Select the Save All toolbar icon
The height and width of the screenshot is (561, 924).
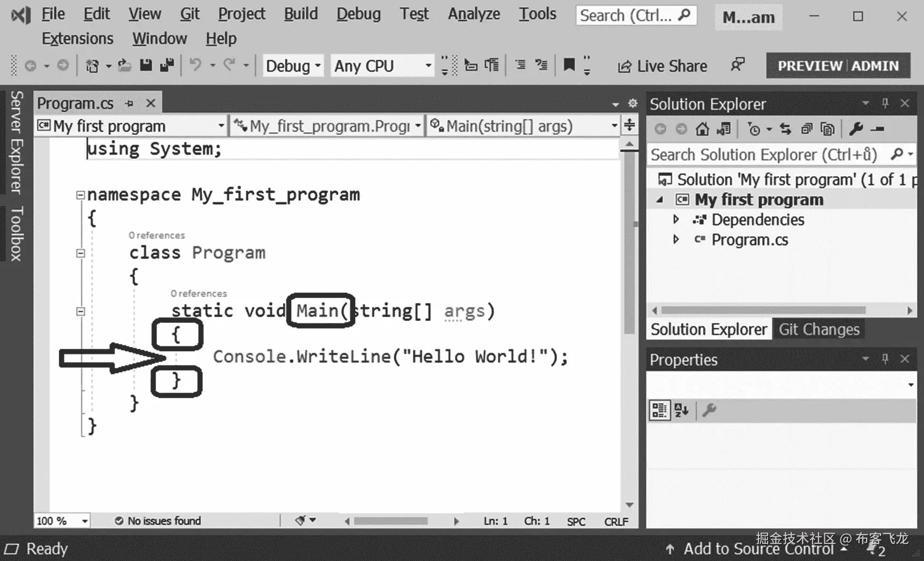167,65
